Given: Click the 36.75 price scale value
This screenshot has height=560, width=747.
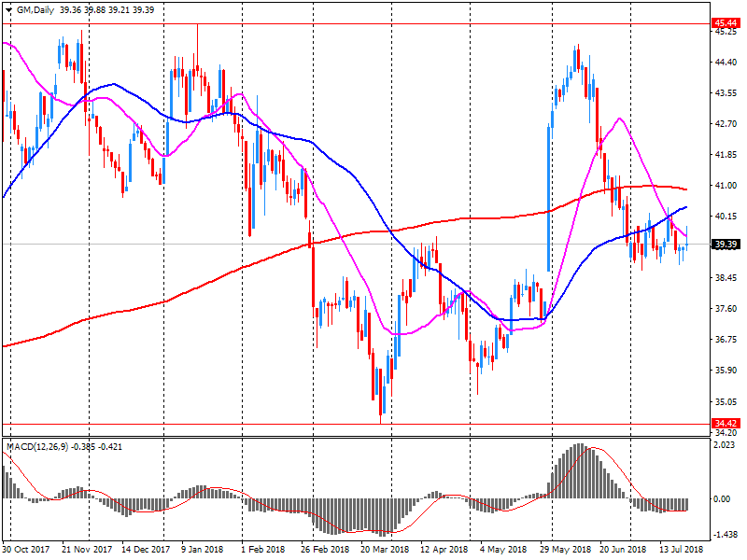Looking at the screenshot, I should coord(726,340).
